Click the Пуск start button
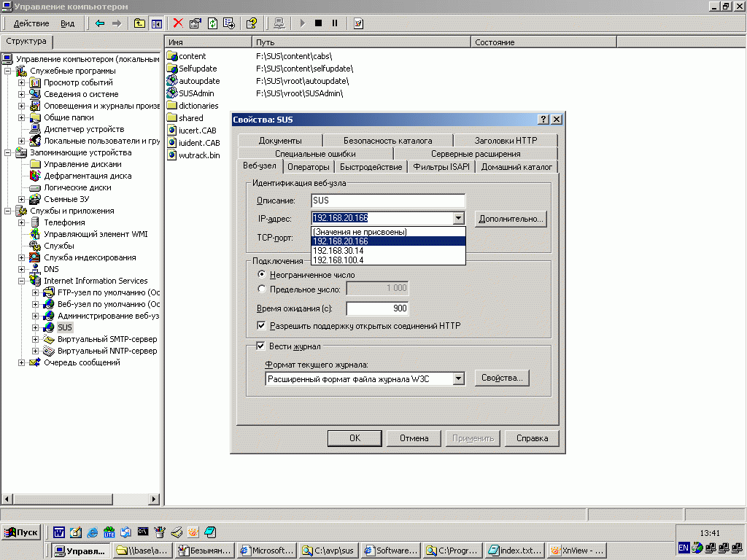This screenshot has height=560, width=747. (21, 532)
